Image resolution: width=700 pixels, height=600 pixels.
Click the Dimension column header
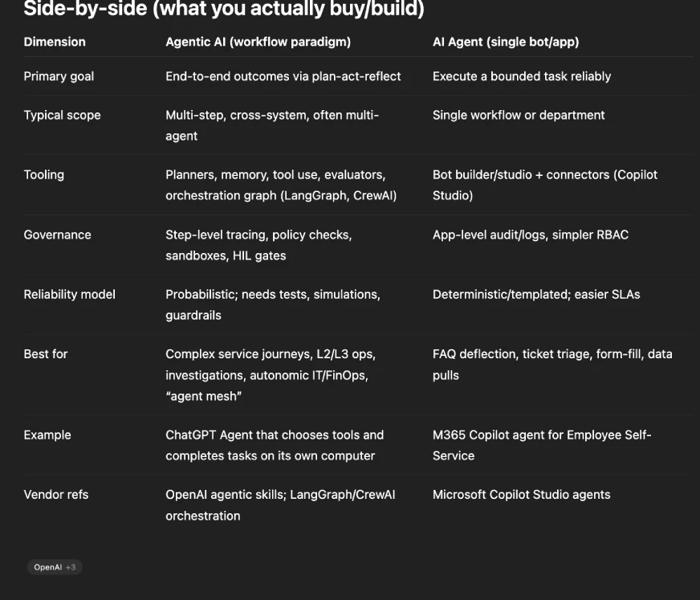pyautogui.click(x=55, y=42)
